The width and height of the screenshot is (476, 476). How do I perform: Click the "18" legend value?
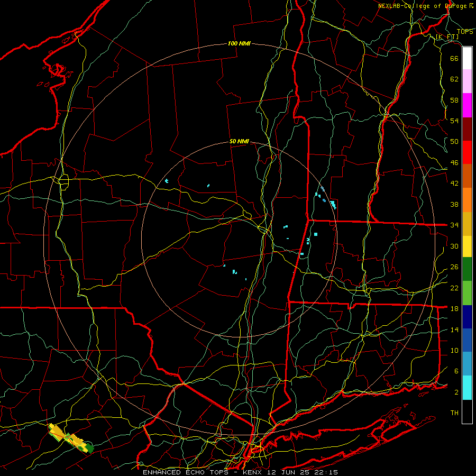(454, 309)
